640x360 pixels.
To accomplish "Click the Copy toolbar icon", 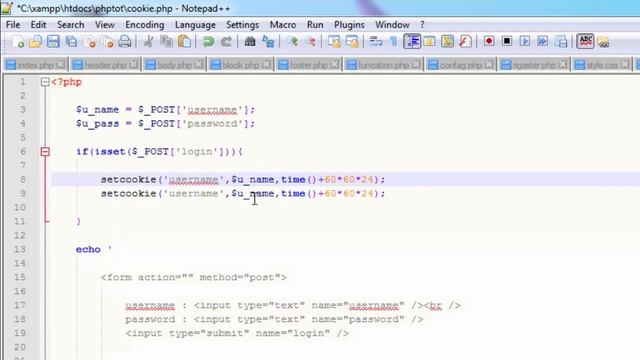I will point(167,42).
